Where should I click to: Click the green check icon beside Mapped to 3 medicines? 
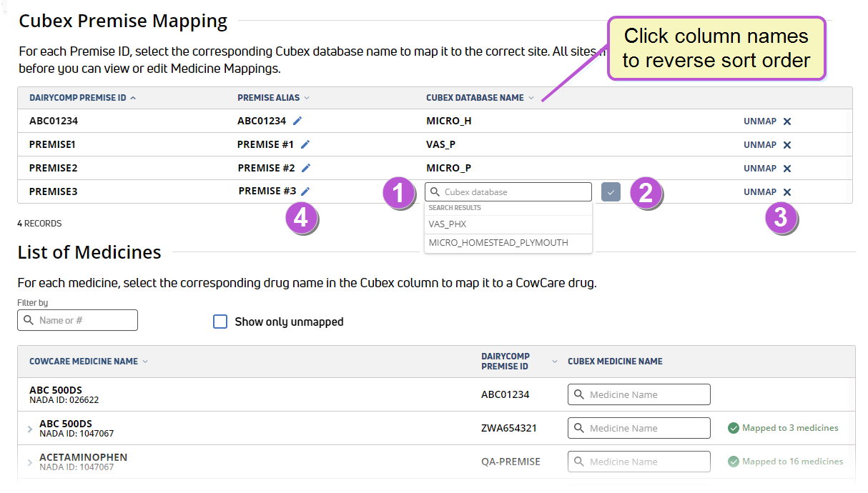tap(733, 428)
